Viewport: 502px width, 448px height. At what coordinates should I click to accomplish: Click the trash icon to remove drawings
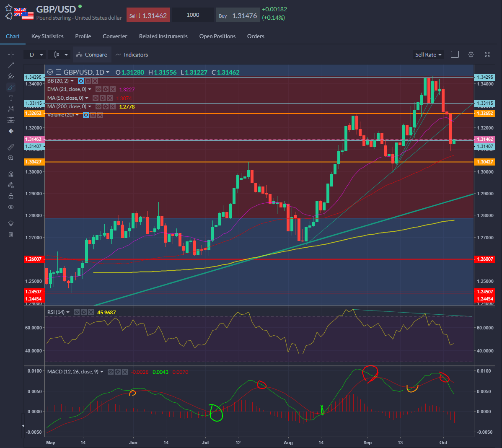click(x=11, y=234)
